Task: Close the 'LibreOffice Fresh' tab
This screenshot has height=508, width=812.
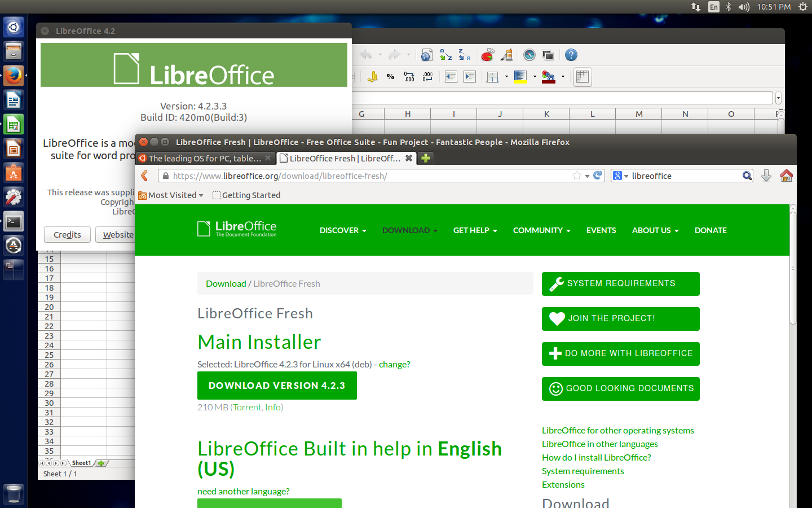Action: coord(409,158)
